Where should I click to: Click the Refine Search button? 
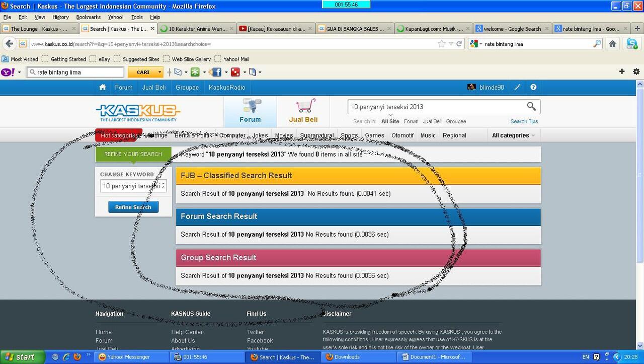pos(133,207)
